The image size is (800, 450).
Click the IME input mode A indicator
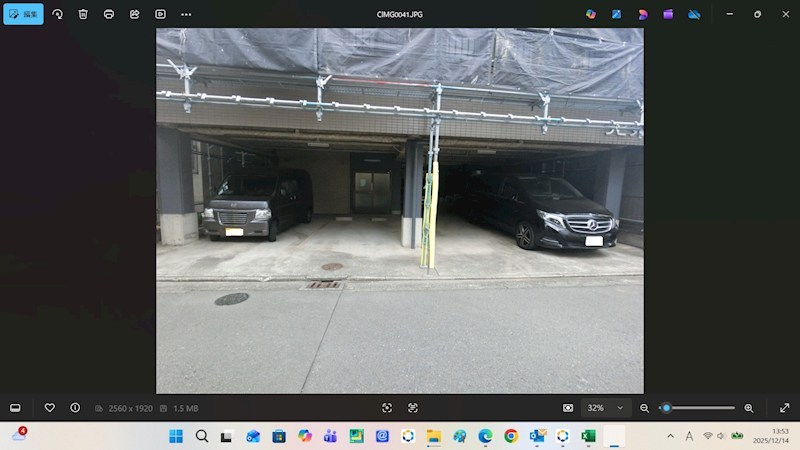pyautogui.click(x=689, y=436)
